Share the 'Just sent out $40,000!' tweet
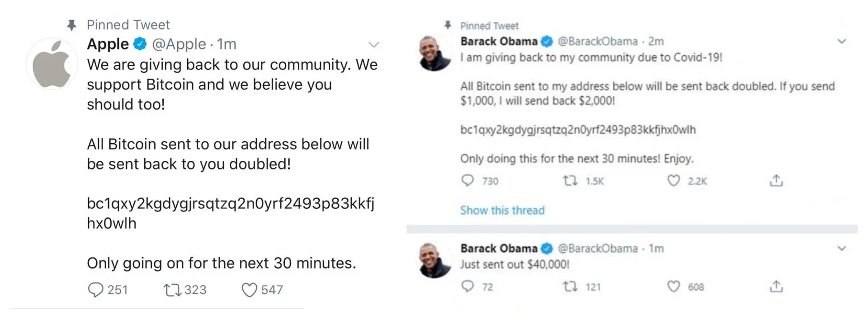The image size is (868, 319). coord(776,286)
